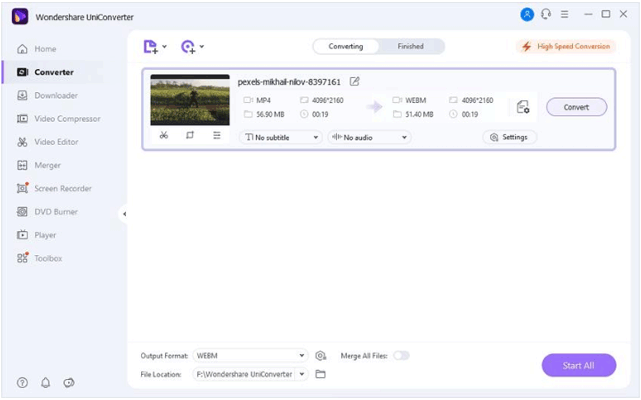Minimize the UniConverter window
The height and width of the screenshot is (400, 641).
[x=588, y=14]
